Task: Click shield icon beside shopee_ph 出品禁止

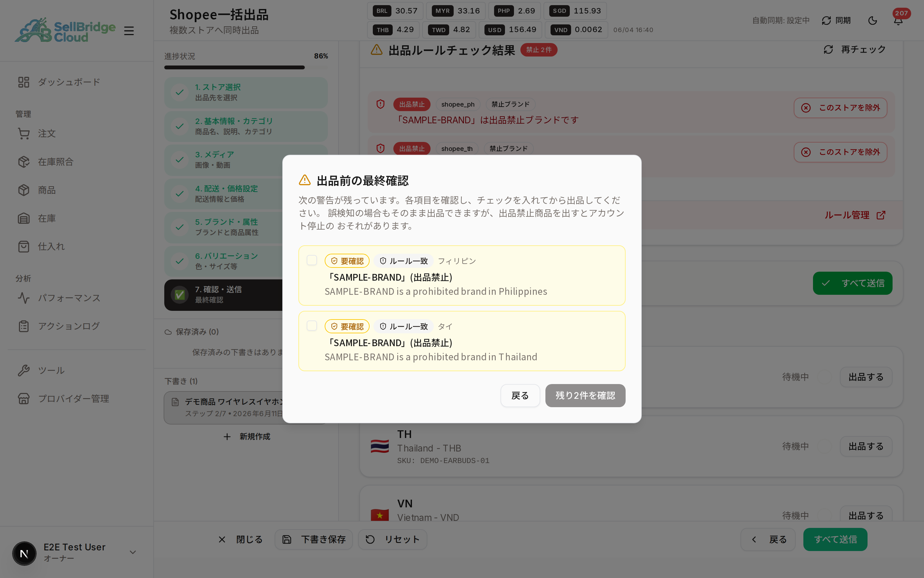Action: tap(380, 104)
